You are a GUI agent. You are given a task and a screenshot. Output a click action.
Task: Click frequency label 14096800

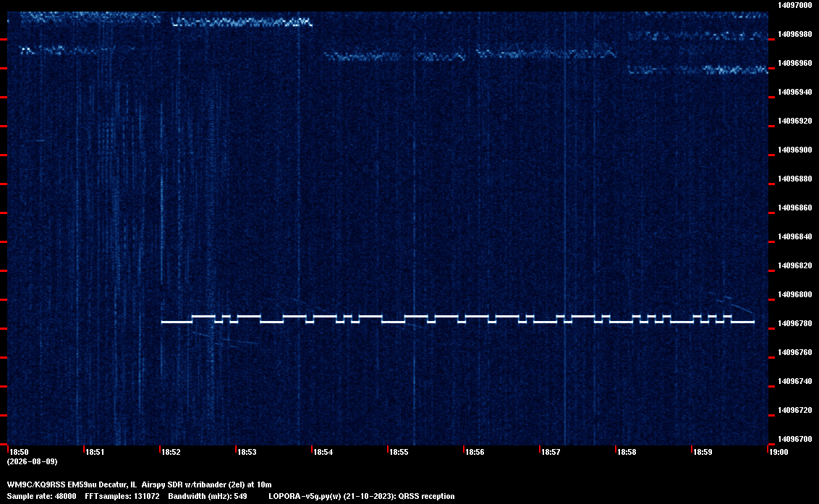tap(795, 294)
